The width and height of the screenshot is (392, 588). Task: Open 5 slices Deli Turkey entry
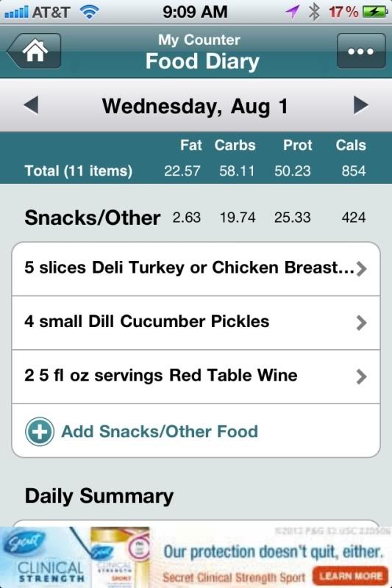click(196, 269)
